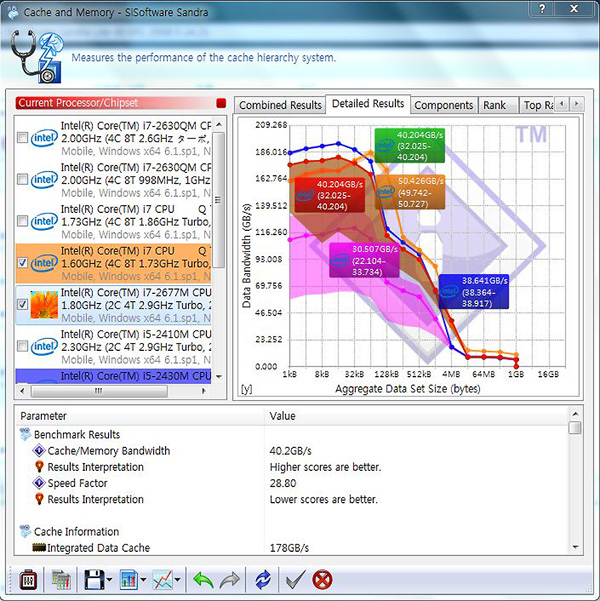Click the Integrated Data Cache chip icon
The height and width of the screenshot is (601, 600).
[x=39, y=547]
